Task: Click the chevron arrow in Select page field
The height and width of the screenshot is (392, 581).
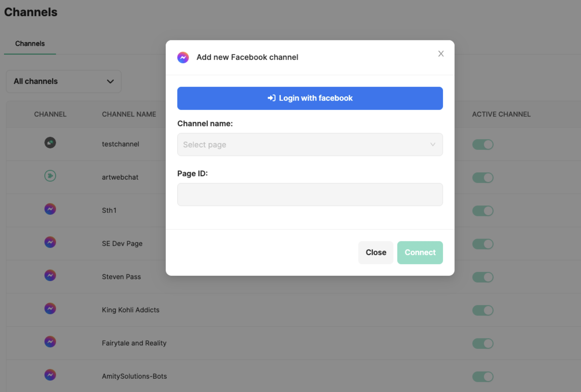Action: click(433, 145)
